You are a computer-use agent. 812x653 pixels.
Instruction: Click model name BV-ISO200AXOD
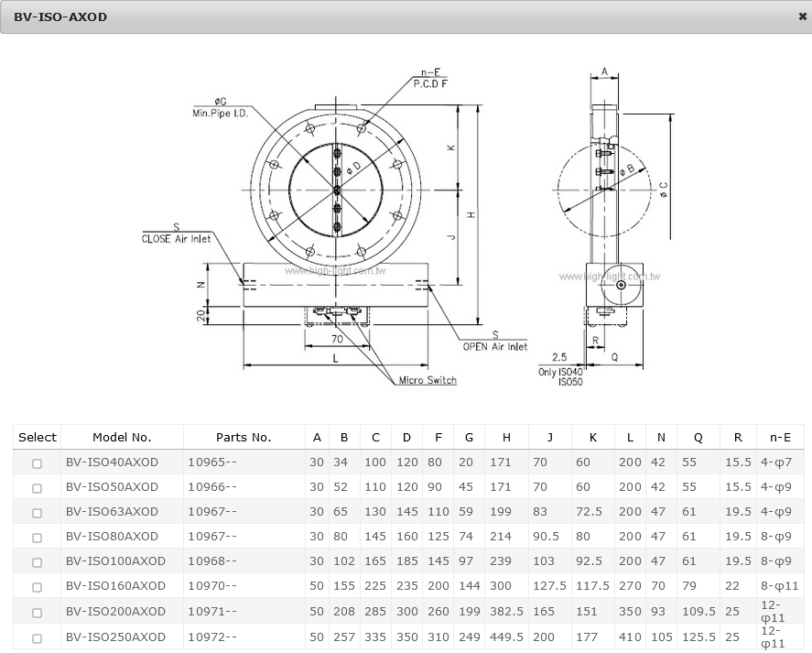coord(115,612)
